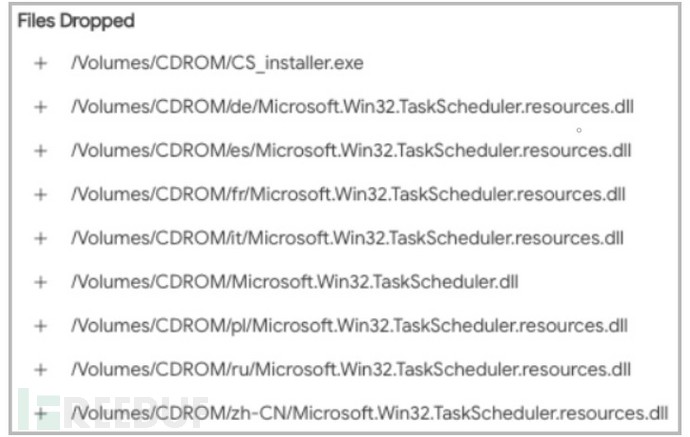Expand the Microsoft.Win32.TaskScheduler.dll plus icon
Viewport: 690px width, 437px height.
(x=41, y=282)
